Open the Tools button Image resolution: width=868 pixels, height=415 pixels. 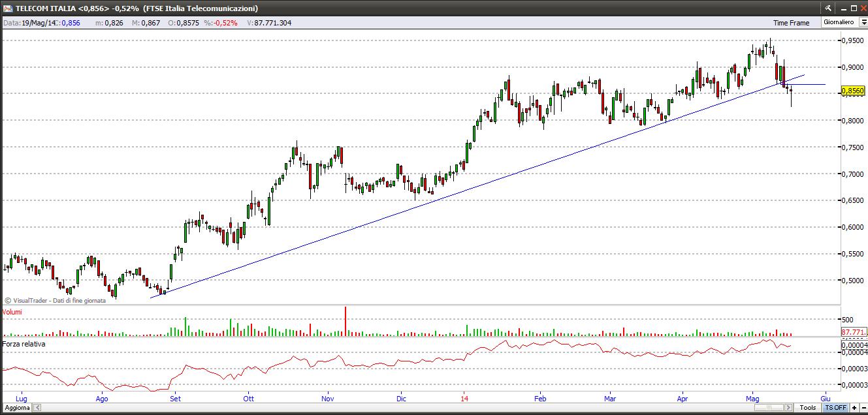click(x=808, y=407)
